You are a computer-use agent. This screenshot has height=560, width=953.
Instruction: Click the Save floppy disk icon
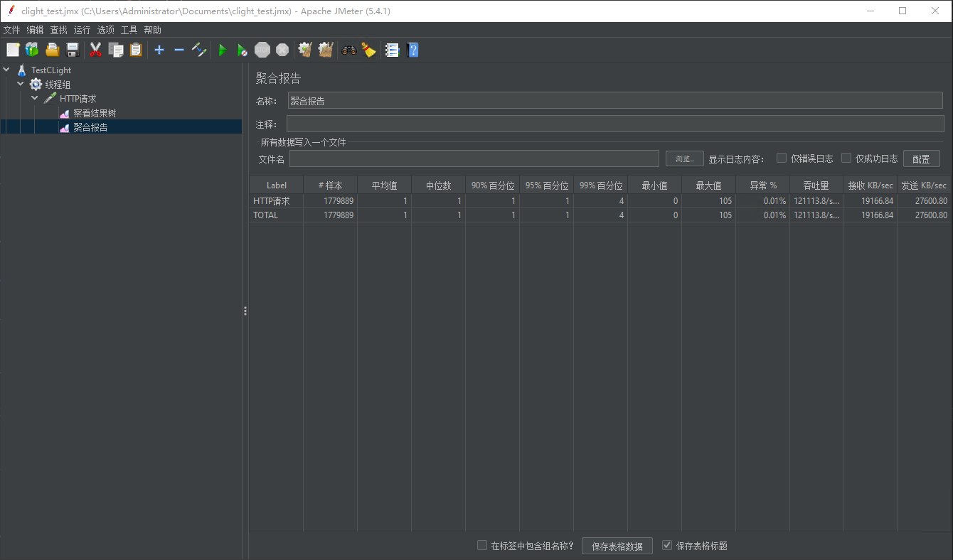coord(73,50)
